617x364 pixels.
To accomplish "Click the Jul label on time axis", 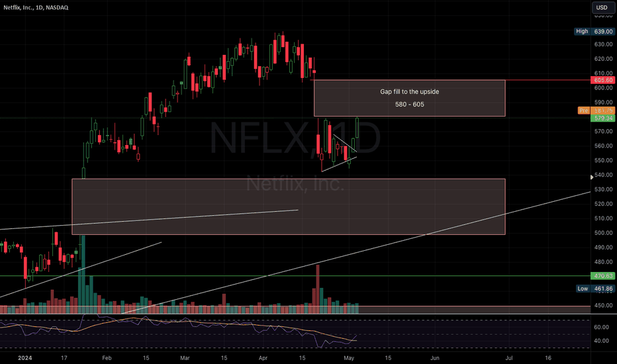I will tap(509, 358).
